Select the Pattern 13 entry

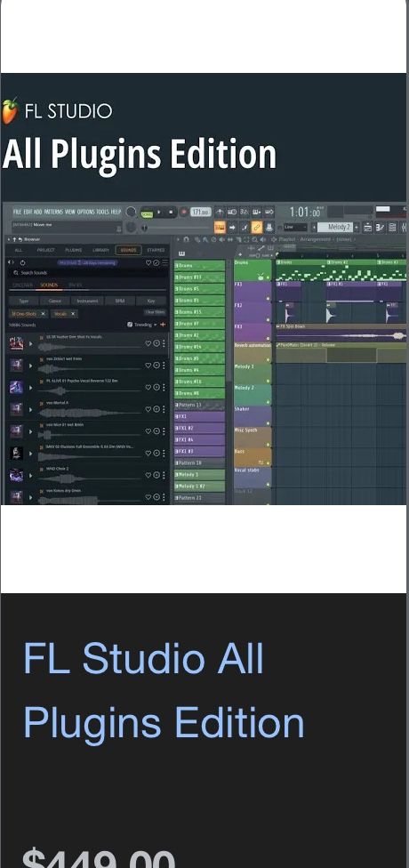pos(200,406)
